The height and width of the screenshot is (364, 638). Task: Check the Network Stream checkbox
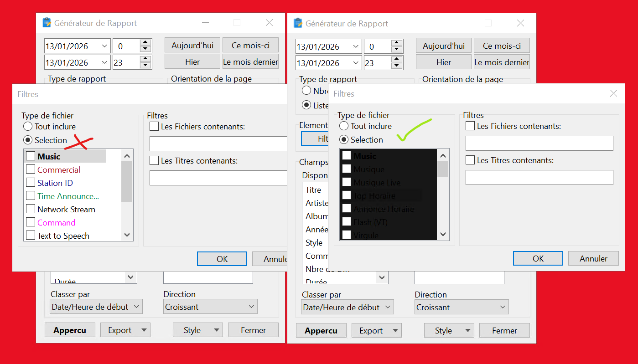click(31, 209)
